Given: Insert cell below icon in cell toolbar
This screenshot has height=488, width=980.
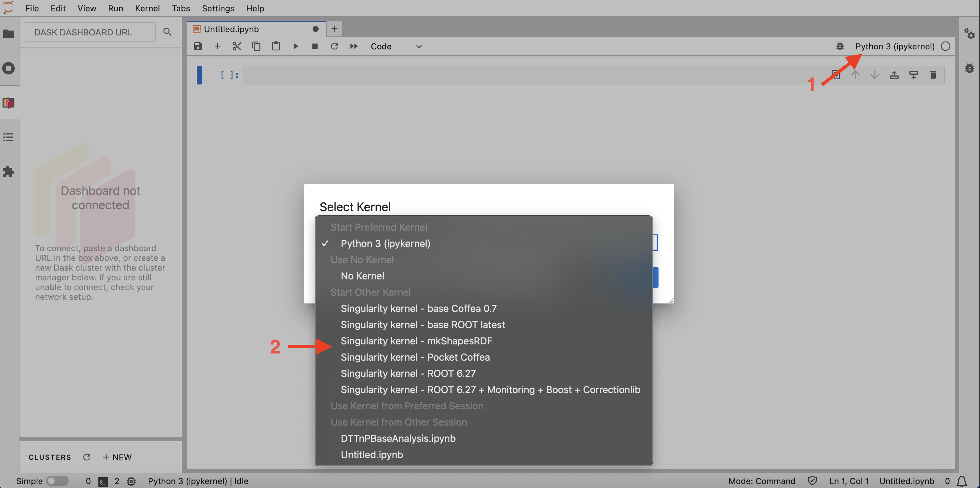Looking at the screenshot, I should [x=913, y=75].
